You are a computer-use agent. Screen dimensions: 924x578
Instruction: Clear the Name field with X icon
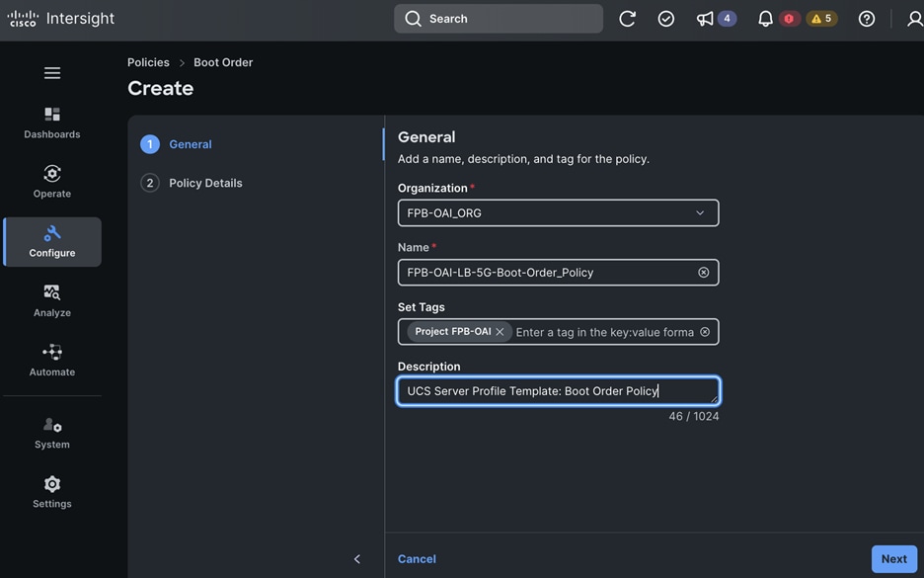point(704,273)
